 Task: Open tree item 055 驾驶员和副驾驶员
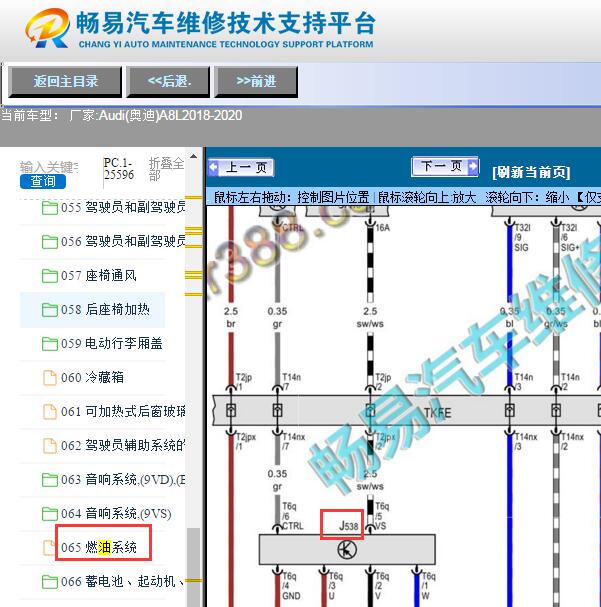coord(123,207)
